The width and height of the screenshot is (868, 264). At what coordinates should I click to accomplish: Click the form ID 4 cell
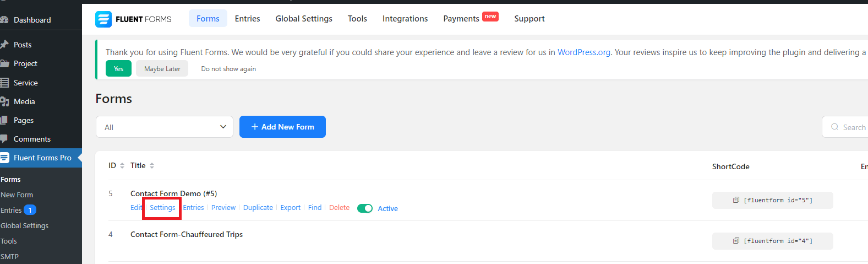111,234
